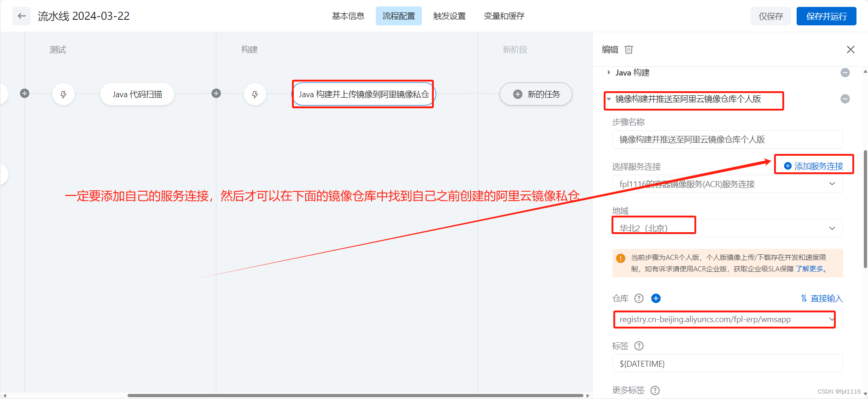Click the horizontal scrollbar of the pipeline canvas
Screen dimensions: 868x399
click(x=355, y=395)
